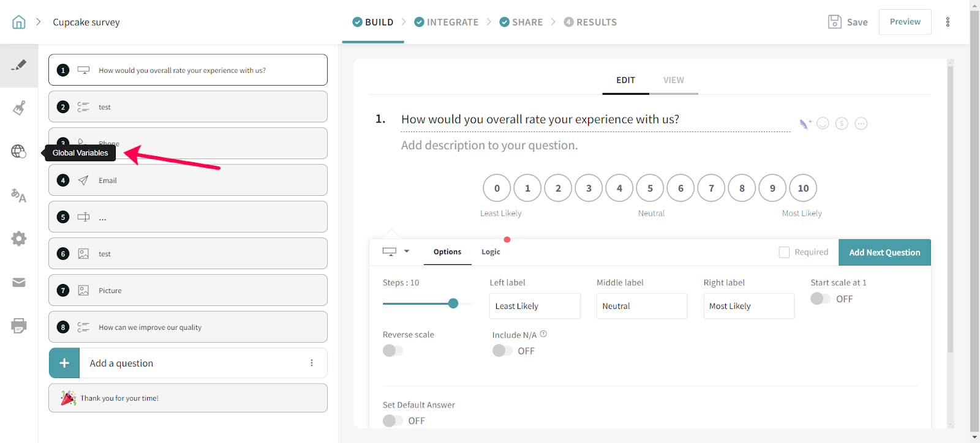Open the question type dropdown arrow
This screenshot has width=980, height=443.
point(407,251)
